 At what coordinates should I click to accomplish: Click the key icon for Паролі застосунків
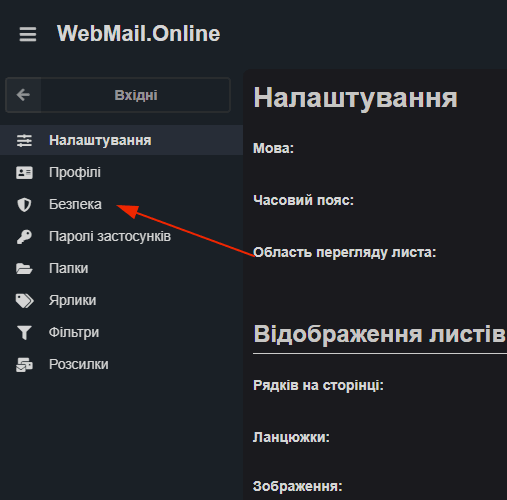(24, 237)
